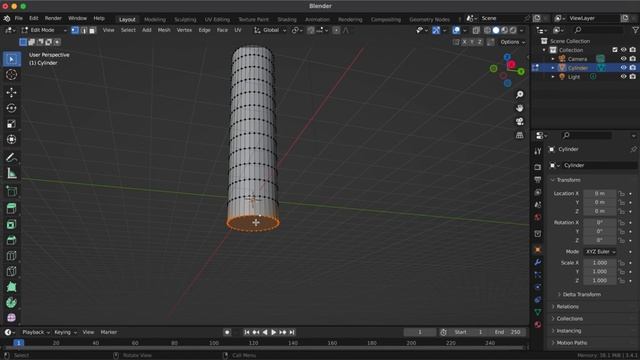Viewport: 640px width, 360px height.
Task: Open the Playback dropdown in timeline
Action: pyautogui.click(x=36, y=332)
